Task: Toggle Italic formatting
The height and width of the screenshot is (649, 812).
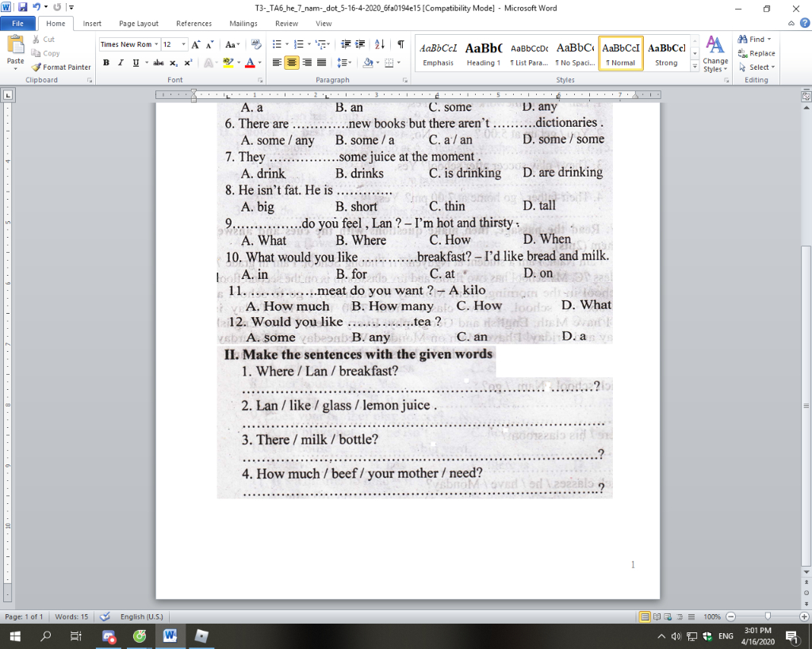Action: coord(121,63)
